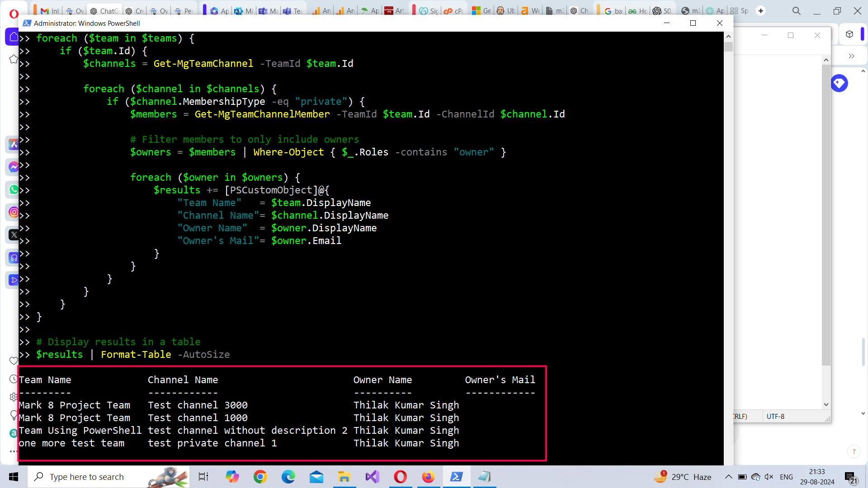The width and height of the screenshot is (868, 488).
Task: Launch Firefox from the taskbar
Action: tap(428, 477)
